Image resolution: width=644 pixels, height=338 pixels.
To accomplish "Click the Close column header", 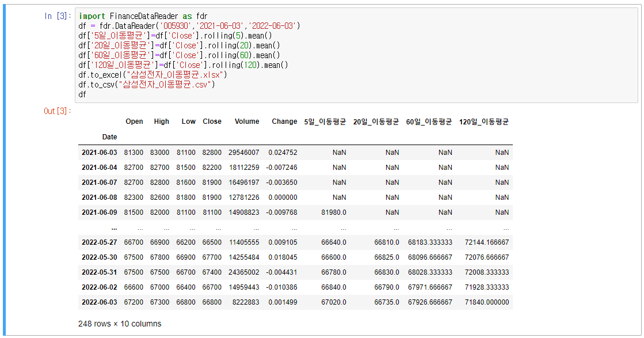I will (212, 121).
